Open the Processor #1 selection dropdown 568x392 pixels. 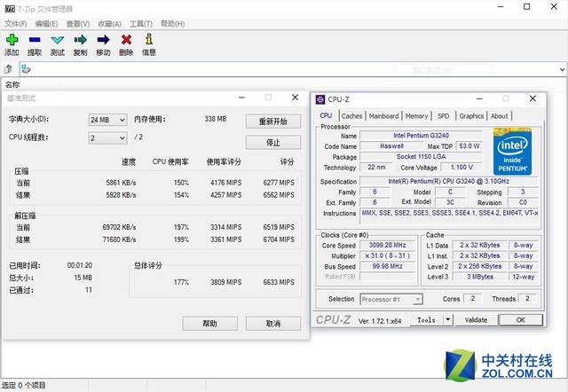coord(391,300)
